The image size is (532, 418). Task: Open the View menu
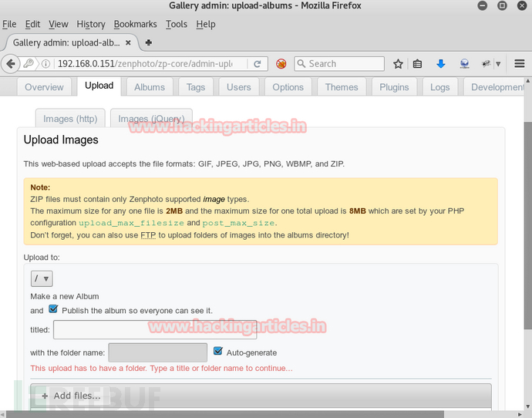pos(59,24)
